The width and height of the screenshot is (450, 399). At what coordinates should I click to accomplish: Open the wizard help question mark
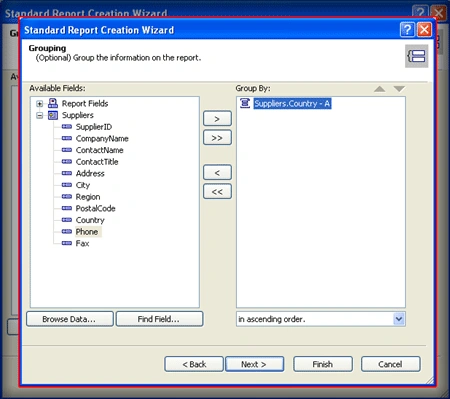tap(407, 30)
